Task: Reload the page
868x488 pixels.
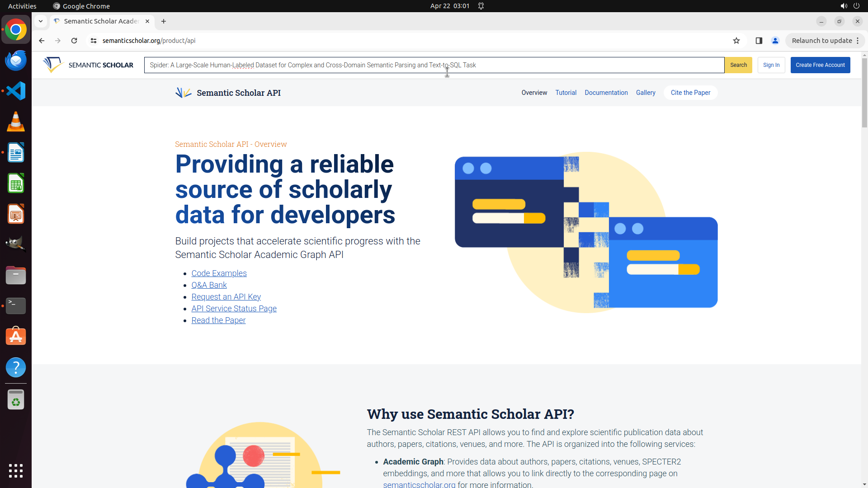Action: point(74,41)
